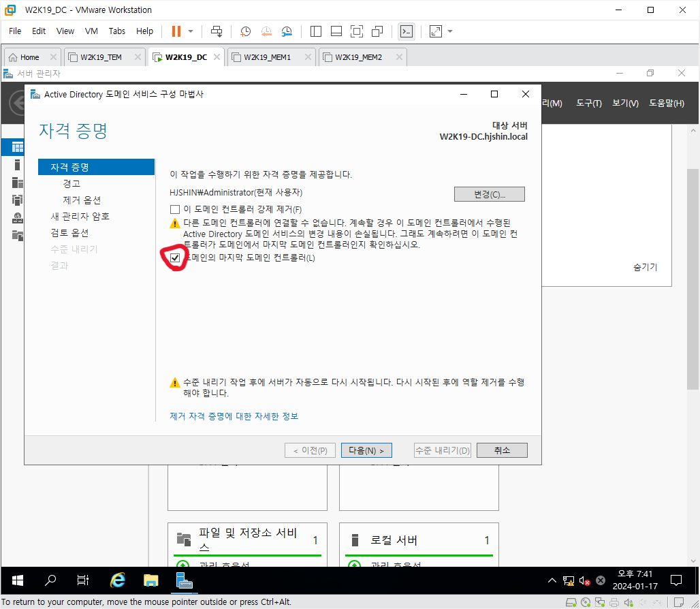Open the Tabs menu
700x609 pixels.
pyautogui.click(x=117, y=31)
